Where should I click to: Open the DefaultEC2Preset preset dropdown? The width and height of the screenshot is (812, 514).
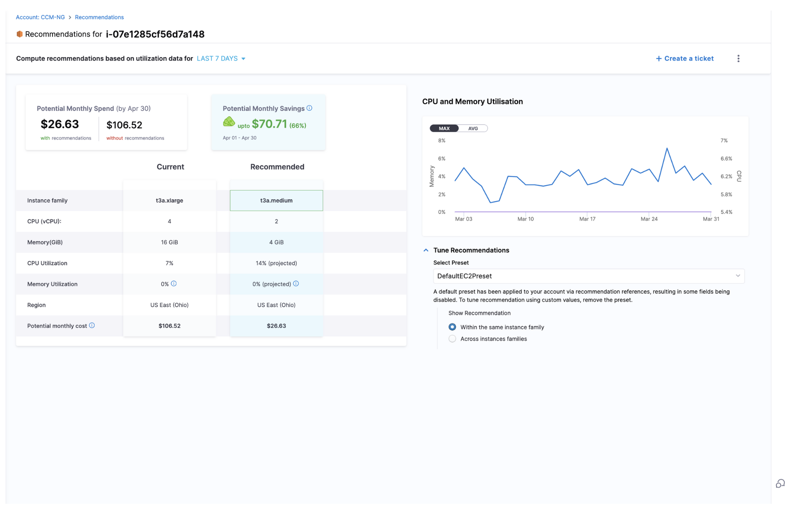[588, 276]
